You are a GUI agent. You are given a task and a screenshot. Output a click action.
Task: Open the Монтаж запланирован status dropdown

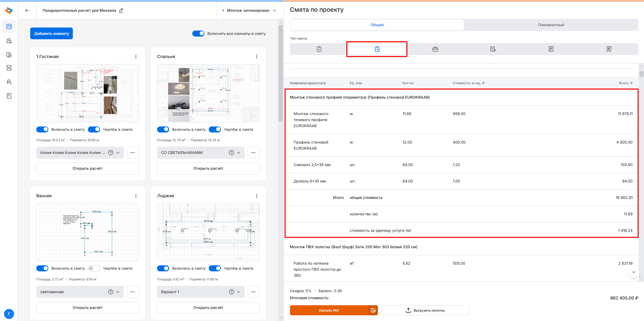(250, 10)
